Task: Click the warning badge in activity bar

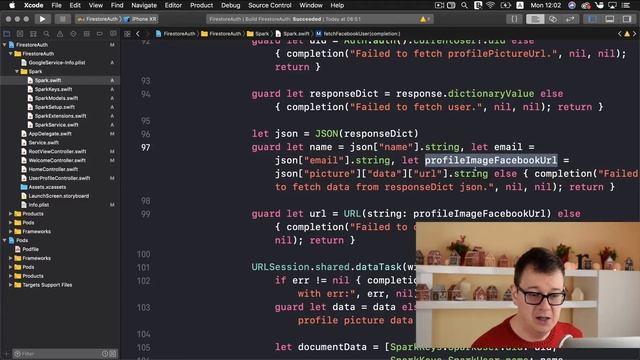Action: point(424,19)
